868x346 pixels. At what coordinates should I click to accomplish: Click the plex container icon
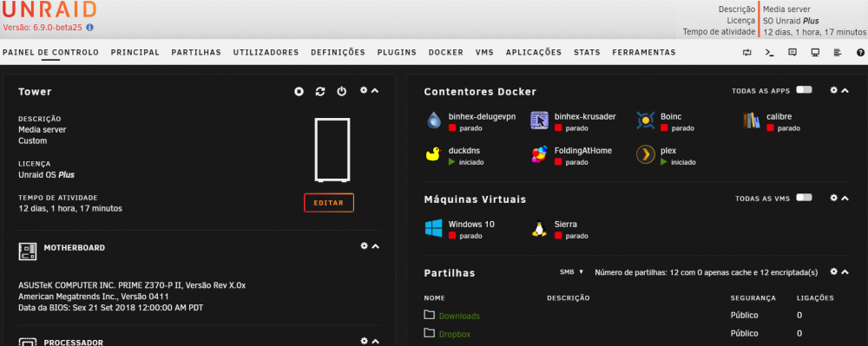(x=646, y=154)
